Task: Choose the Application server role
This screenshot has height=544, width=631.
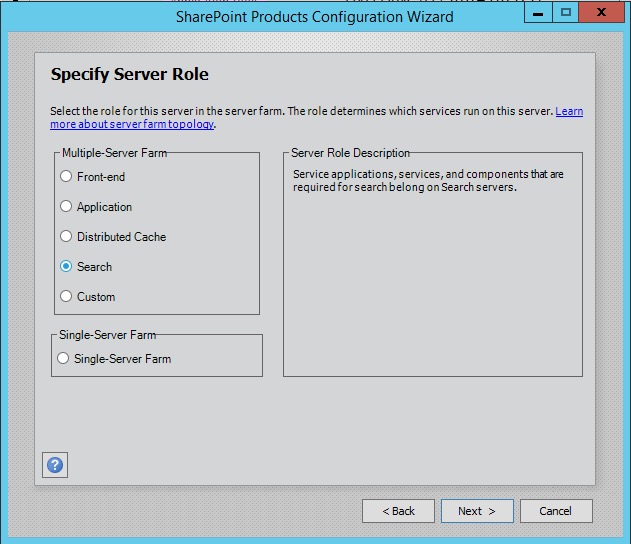Action: click(66, 206)
